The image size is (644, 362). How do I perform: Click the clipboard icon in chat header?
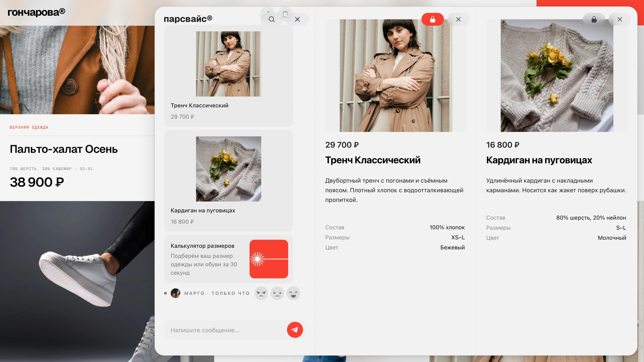[285, 14]
